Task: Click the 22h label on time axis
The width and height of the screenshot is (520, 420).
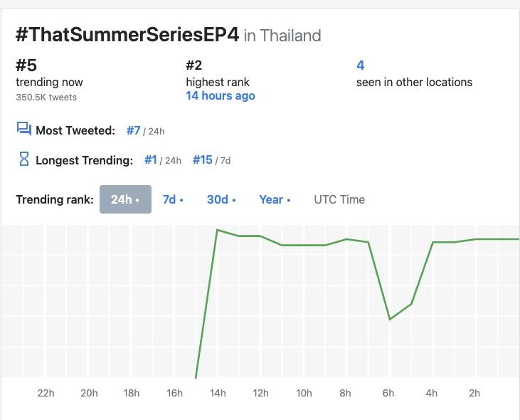Action: [x=46, y=393]
